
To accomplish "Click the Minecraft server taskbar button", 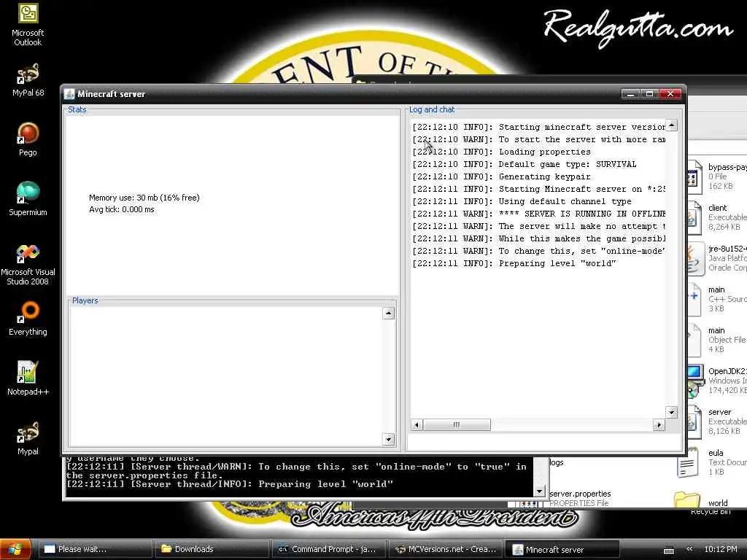I will pyautogui.click(x=563, y=549).
